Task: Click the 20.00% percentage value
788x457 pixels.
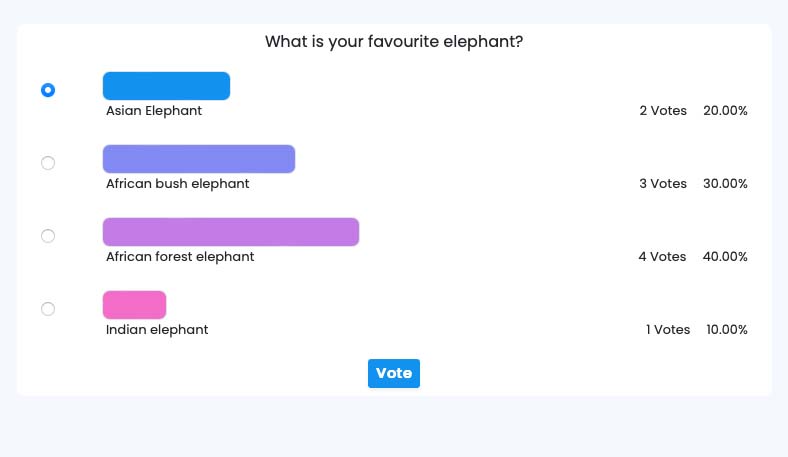Action: (725, 111)
